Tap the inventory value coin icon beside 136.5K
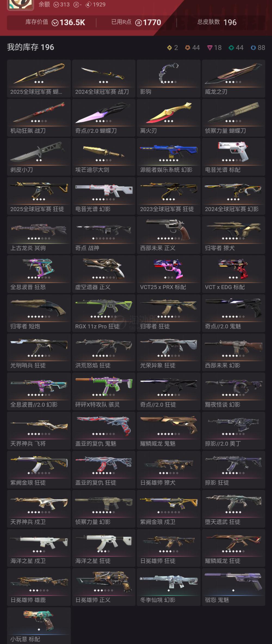Viewport: 272px width, 644px height. tap(55, 23)
